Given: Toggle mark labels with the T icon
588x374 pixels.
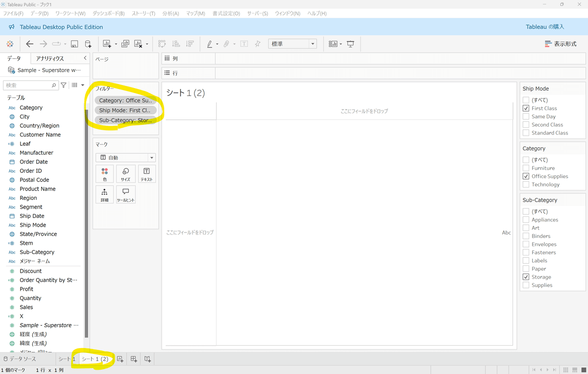Looking at the screenshot, I should tap(244, 44).
